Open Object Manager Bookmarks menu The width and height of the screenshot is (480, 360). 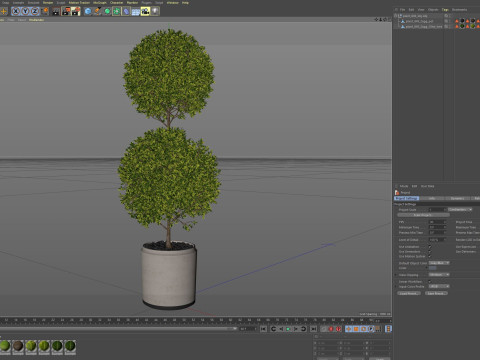pyautogui.click(x=459, y=10)
